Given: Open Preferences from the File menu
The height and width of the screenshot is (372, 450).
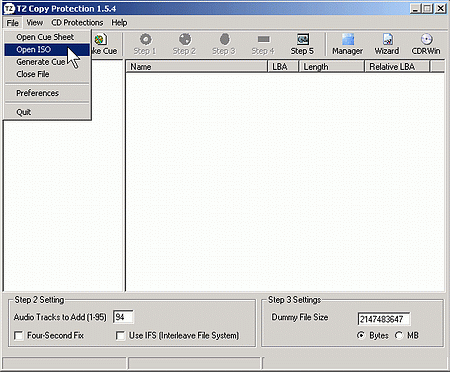Looking at the screenshot, I should (47, 93).
